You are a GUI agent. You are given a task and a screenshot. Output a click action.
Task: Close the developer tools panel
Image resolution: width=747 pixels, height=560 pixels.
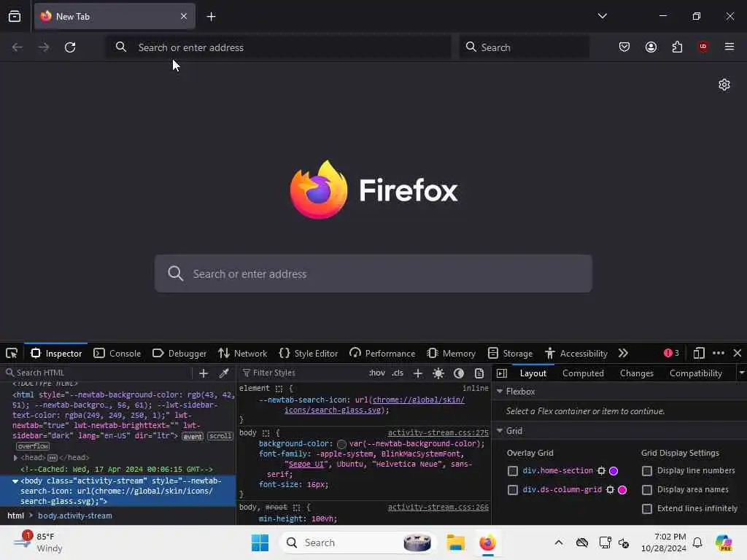pyautogui.click(x=738, y=354)
